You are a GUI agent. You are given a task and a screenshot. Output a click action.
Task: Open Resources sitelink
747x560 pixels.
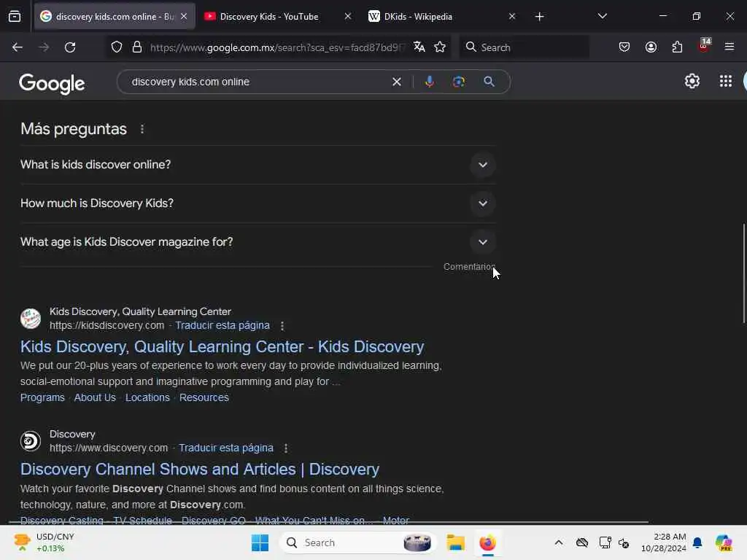tap(204, 397)
